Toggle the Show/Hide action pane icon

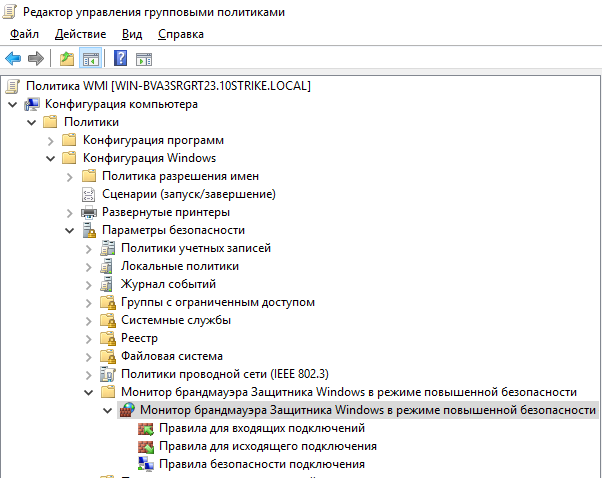(144, 59)
